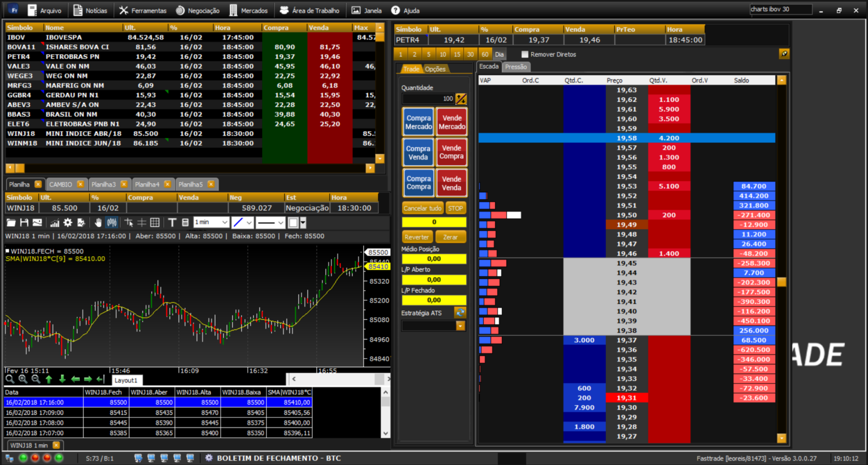Viewport: 868px width, 465px height.
Task: Save the chart using the floppy disk icon
Action: (24, 223)
